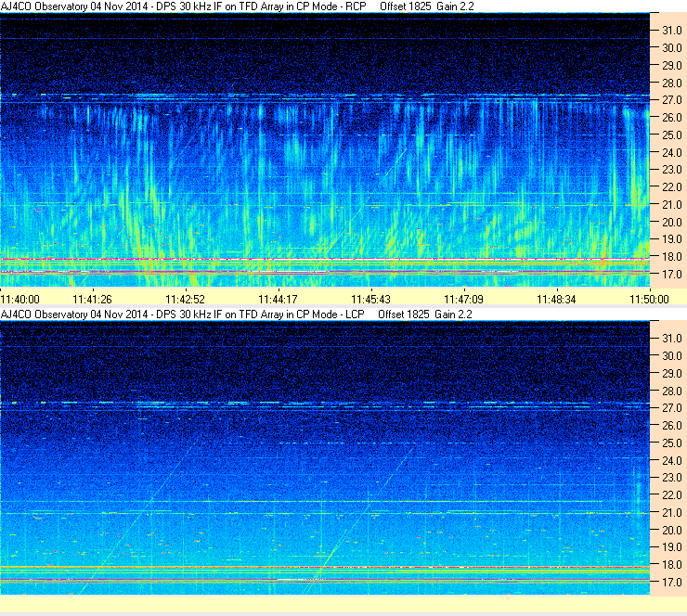687x616 pixels.
Task: Click the 11:47:09 time label
Action: tap(463, 300)
